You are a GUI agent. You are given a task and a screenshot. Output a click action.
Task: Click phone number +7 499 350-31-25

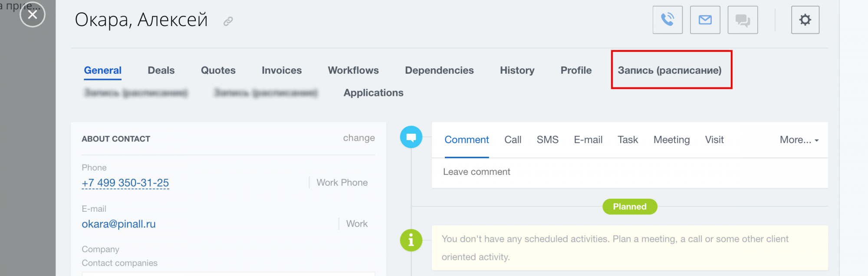click(125, 183)
